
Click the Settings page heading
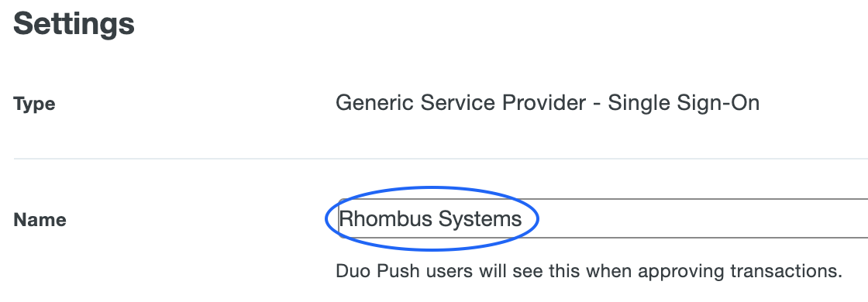[74, 24]
